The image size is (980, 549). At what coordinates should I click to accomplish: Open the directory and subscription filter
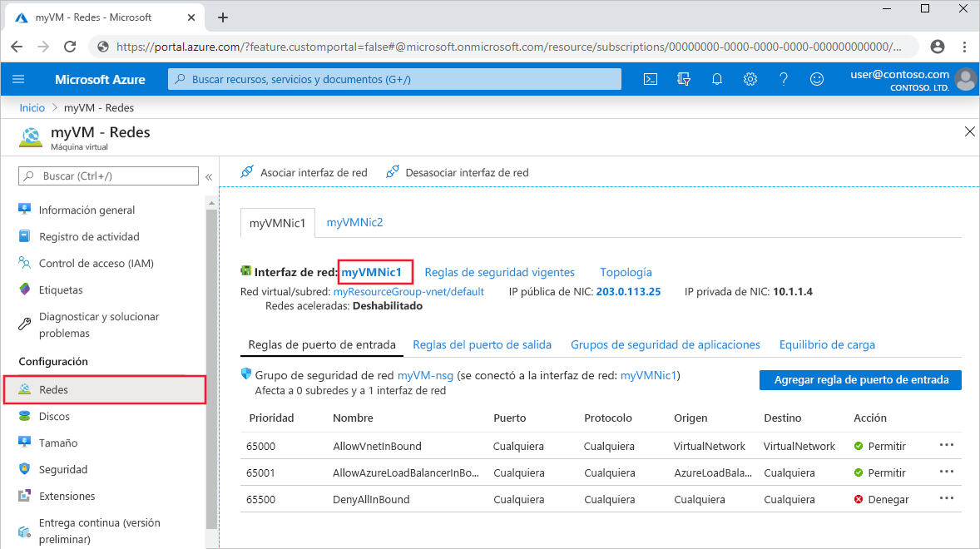683,79
